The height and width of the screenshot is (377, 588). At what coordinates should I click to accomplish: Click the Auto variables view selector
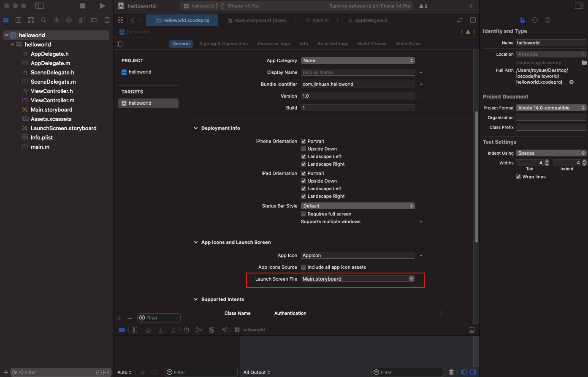[x=125, y=372]
